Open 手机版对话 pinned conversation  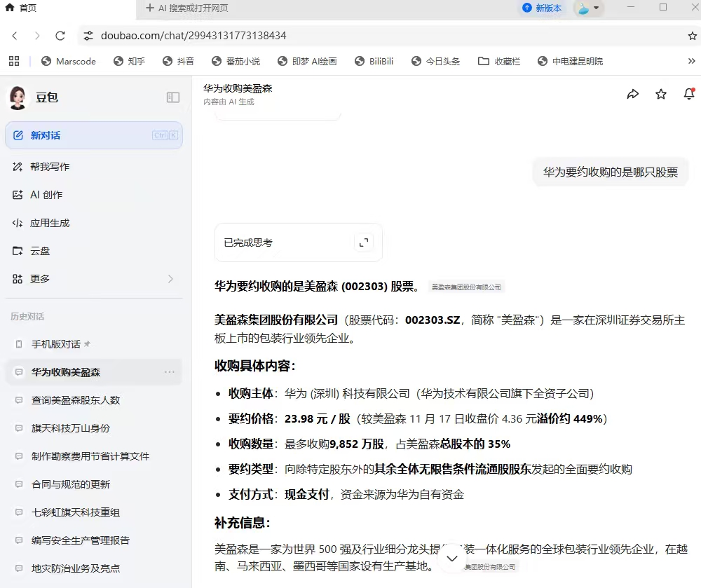coord(56,344)
